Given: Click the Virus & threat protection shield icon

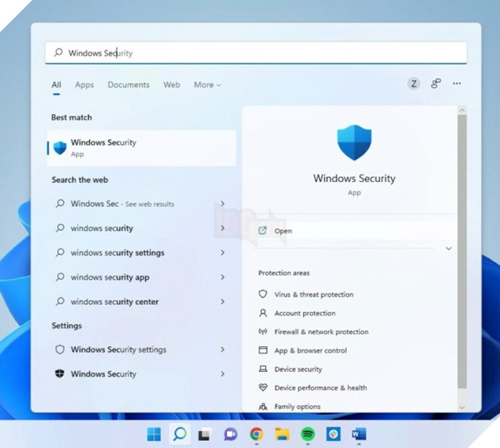Looking at the screenshot, I should click(263, 294).
